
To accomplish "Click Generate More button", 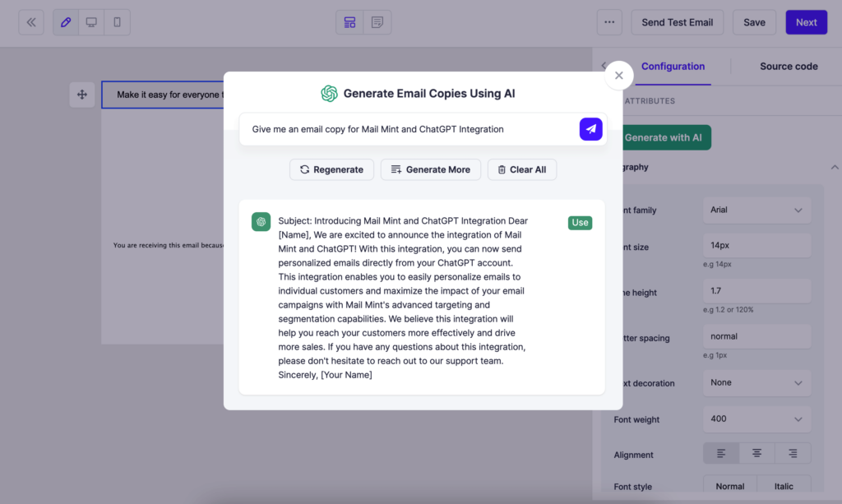I will [431, 169].
